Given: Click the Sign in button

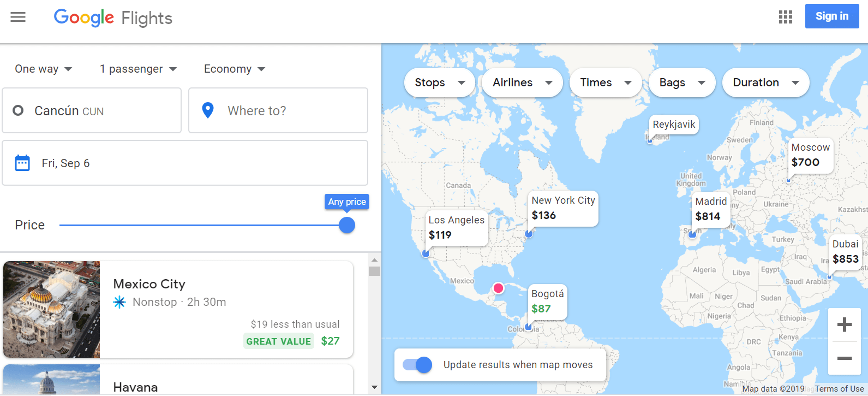Looking at the screenshot, I should [831, 16].
